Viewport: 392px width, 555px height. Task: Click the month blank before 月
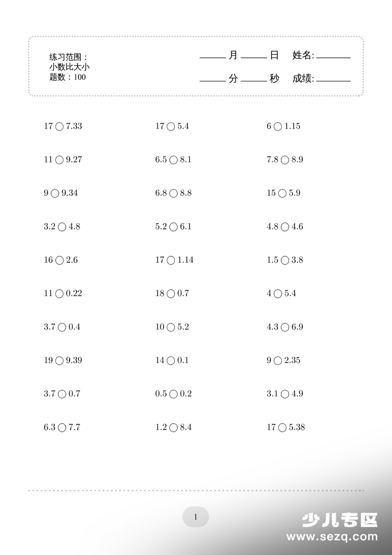pos(213,57)
